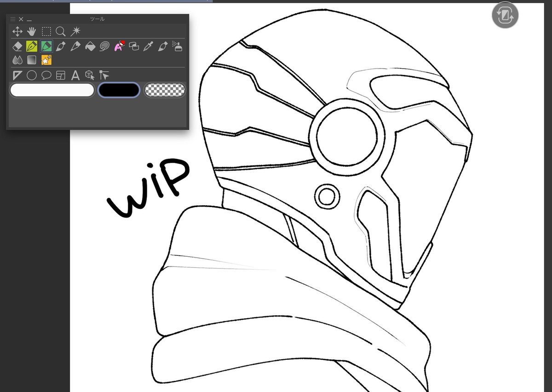The width and height of the screenshot is (552, 392).
Task: Select the Correct line tool
Action: point(104,75)
